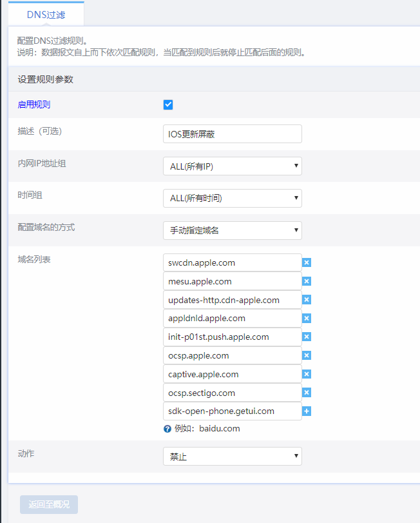The height and width of the screenshot is (523, 420).
Task: Click the 启用规则 label text
Action: pos(34,105)
